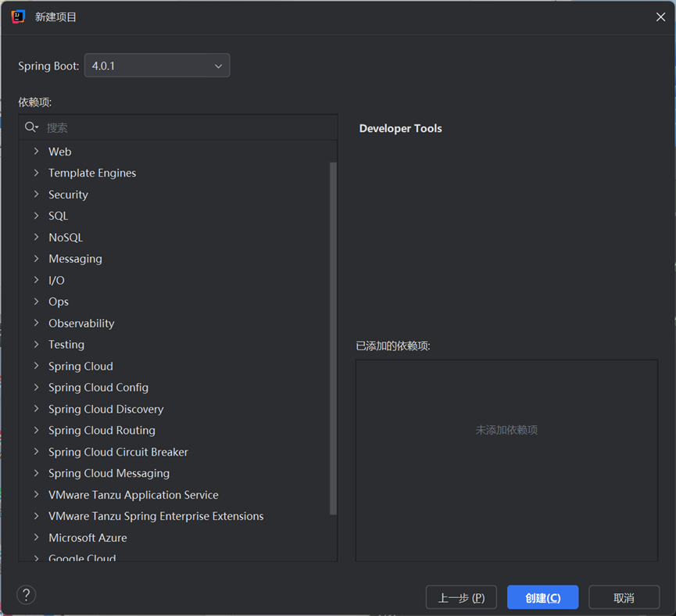Expand the Web category chevron
Viewport: 676px width, 616px height.
pyautogui.click(x=36, y=152)
